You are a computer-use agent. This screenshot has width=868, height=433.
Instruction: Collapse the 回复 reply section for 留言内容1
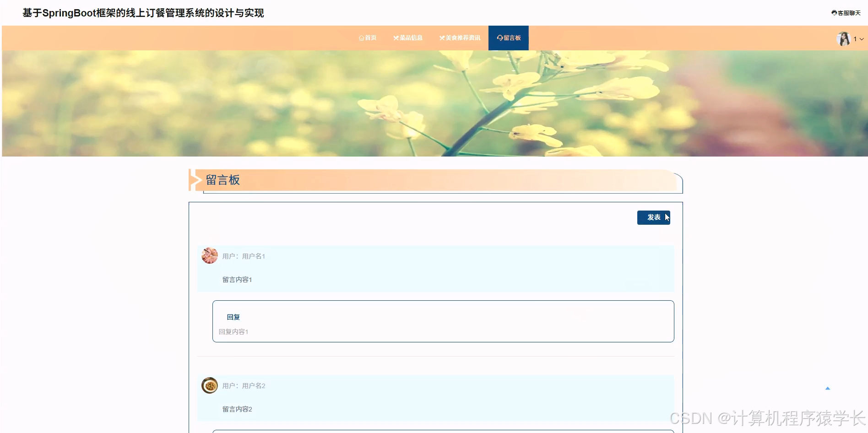click(x=233, y=316)
